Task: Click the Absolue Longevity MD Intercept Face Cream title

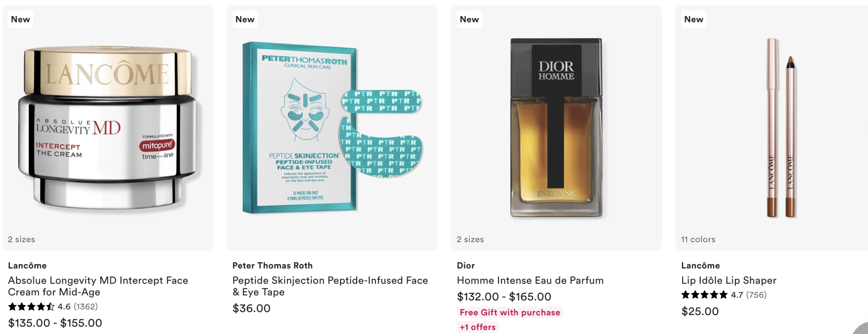Action: pos(98,286)
